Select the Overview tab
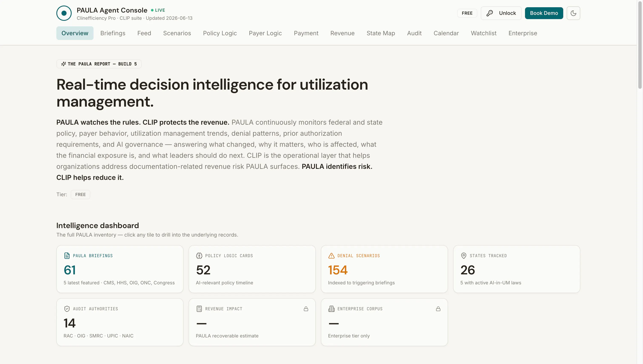Viewport: 643px width, 364px height. click(x=75, y=33)
